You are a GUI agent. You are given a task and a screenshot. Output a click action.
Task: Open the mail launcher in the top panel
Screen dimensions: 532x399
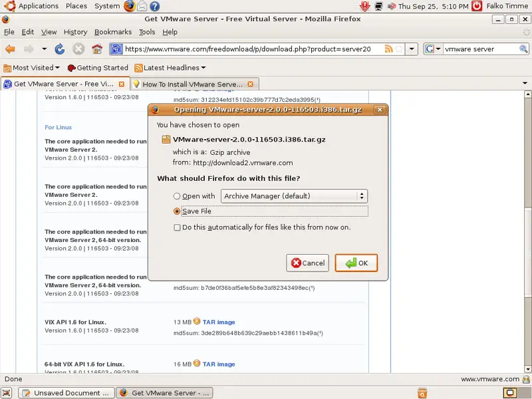(x=142, y=6)
